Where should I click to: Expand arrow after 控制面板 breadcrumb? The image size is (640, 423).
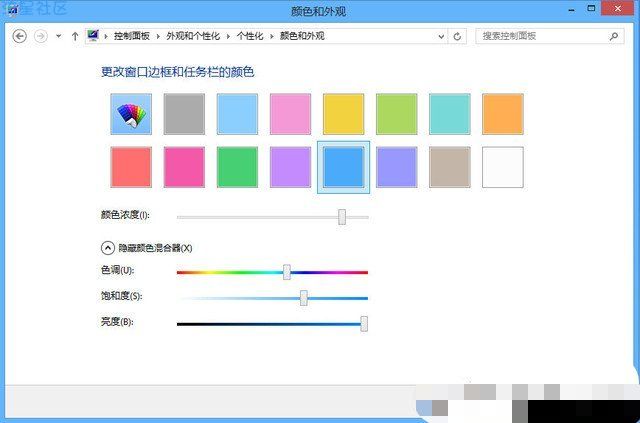tap(158, 36)
